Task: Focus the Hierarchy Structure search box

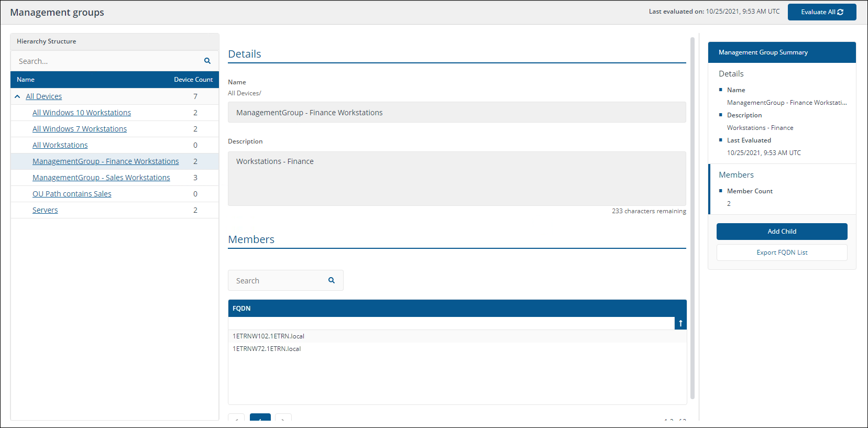Action: pos(107,61)
